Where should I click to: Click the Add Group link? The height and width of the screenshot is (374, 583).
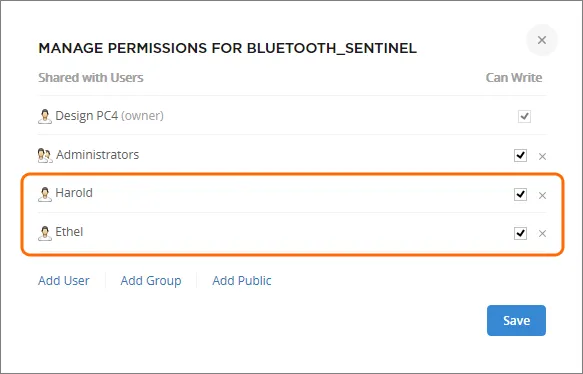151,281
